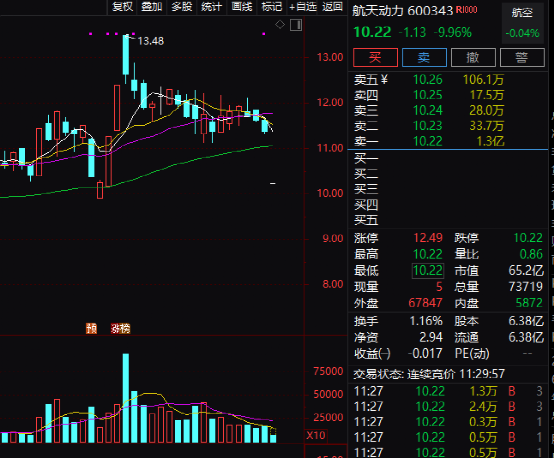This screenshot has width=554, height=458.
Task: Click the 13.48 high price label
Action: pyautogui.click(x=151, y=41)
